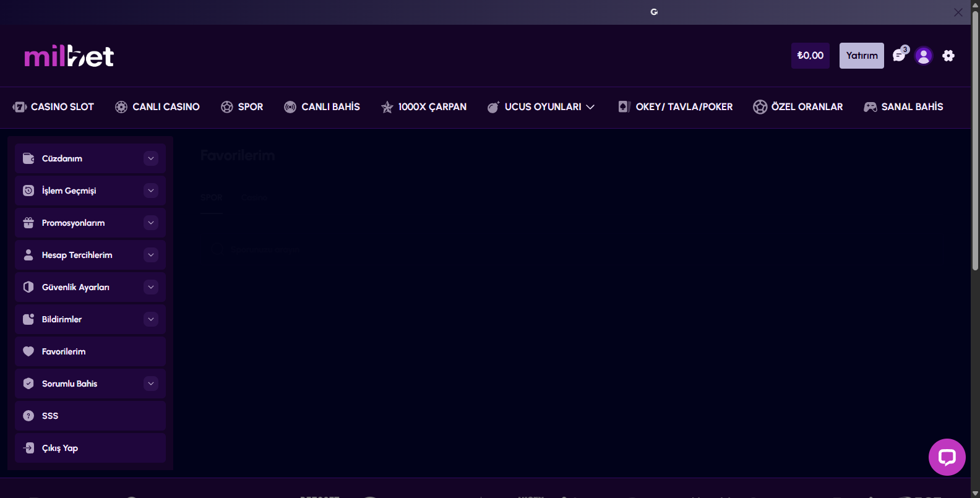Open the Casino Slot menu
This screenshot has height=498, width=980.
(53, 107)
